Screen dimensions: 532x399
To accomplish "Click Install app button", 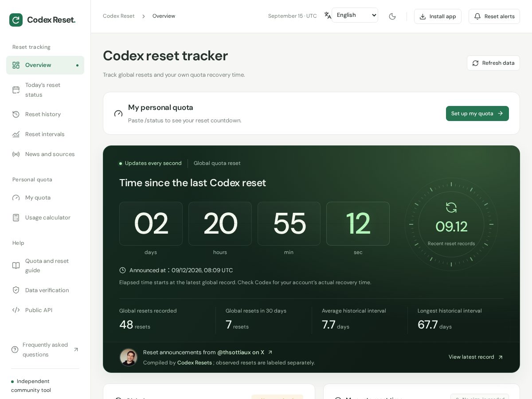I will point(438,16).
